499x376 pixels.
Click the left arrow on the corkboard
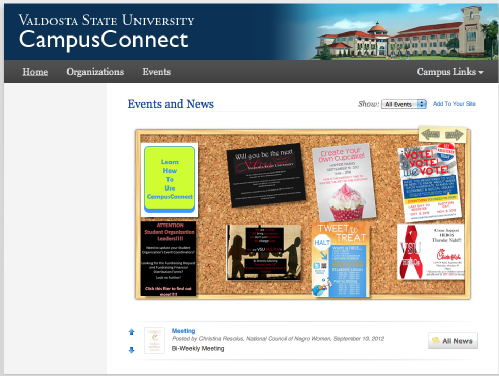point(430,135)
